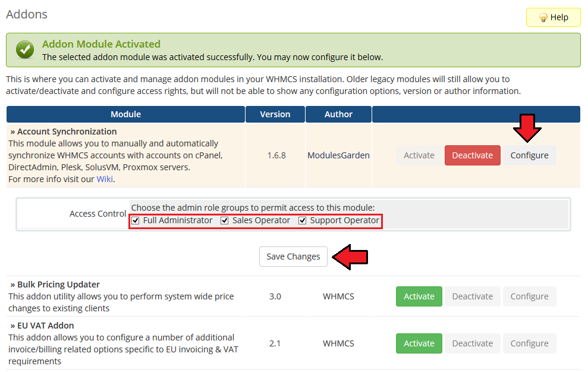The width and height of the screenshot is (588, 372).
Task: Click the WHMCS author in Bulk Pricing row
Action: (338, 296)
